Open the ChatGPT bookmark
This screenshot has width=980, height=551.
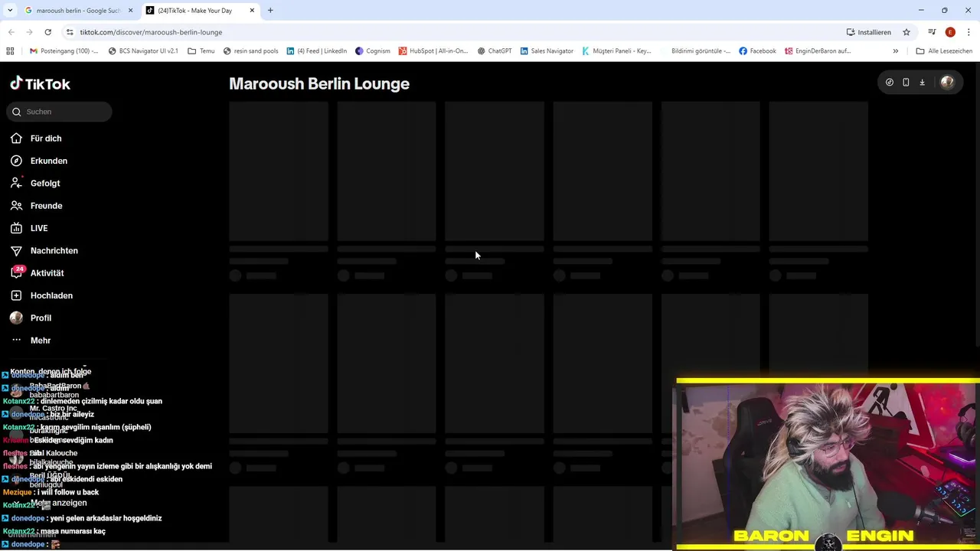point(494,51)
